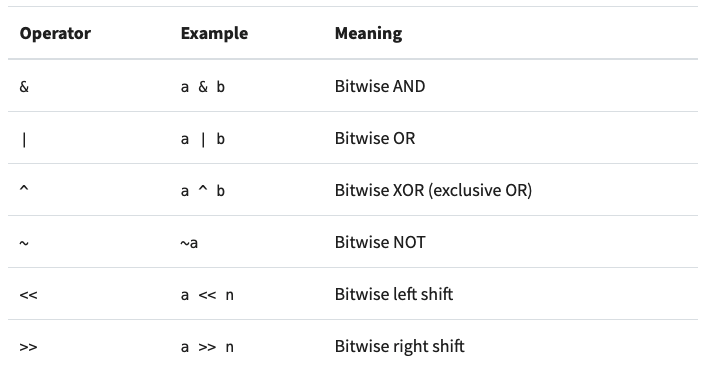The width and height of the screenshot is (713, 374).
Task: Click the '~a' example code
Action: (x=189, y=243)
